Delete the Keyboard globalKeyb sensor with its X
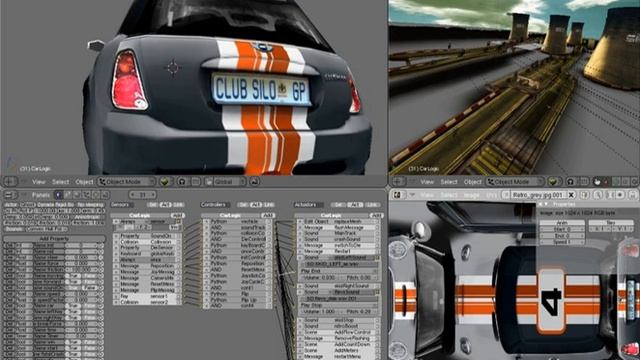The image size is (640, 360). pos(116,253)
